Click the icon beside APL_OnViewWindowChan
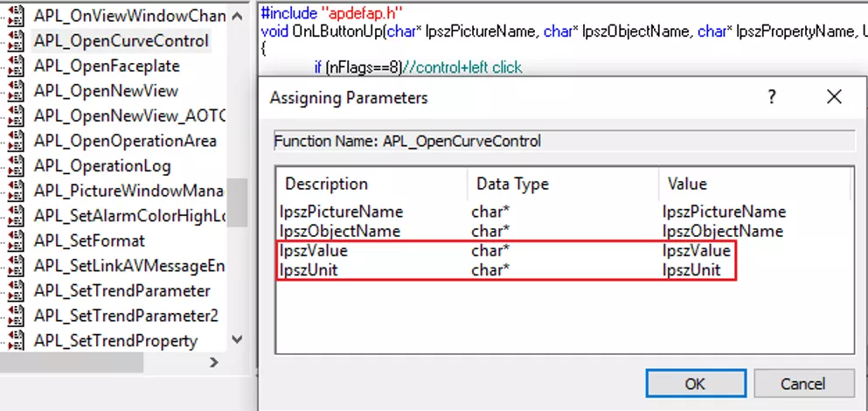868x411 pixels. click(x=16, y=16)
